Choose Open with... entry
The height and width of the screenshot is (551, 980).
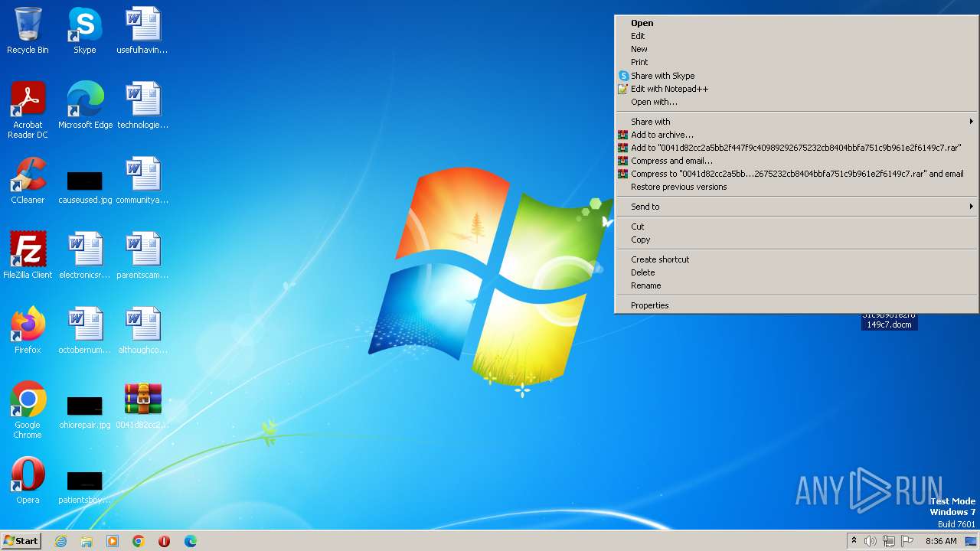(x=796, y=102)
